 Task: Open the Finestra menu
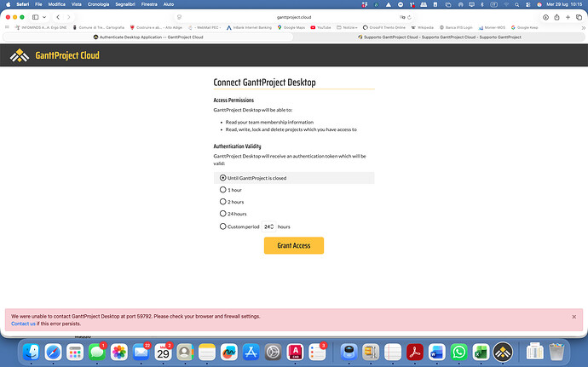tap(149, 4)
